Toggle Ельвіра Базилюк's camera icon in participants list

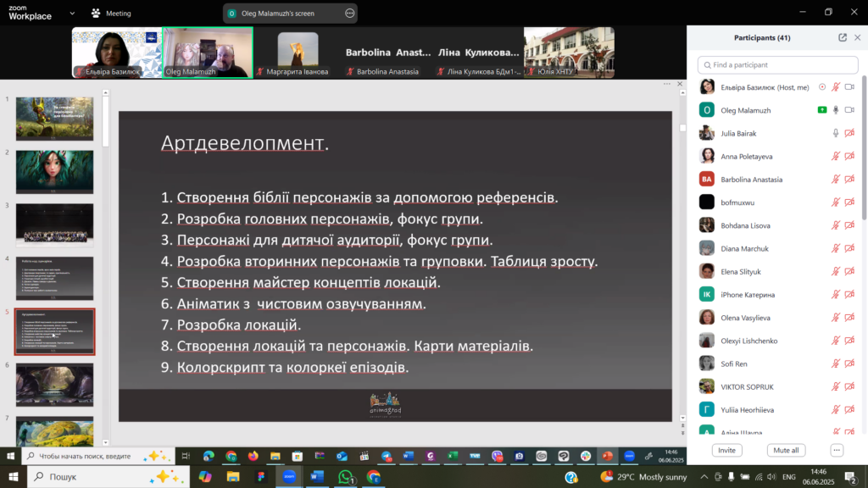tap(849, 87)
